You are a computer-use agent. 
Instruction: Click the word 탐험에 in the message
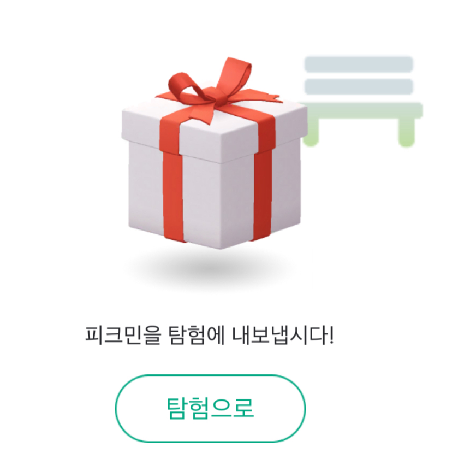click(197, 336)
